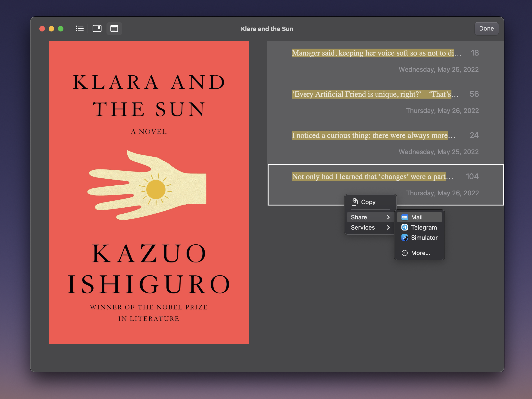Toggle the notes and highlights panel icon
Image resolution: width=532 pixels, height=399 pixels.
[114, 29]
